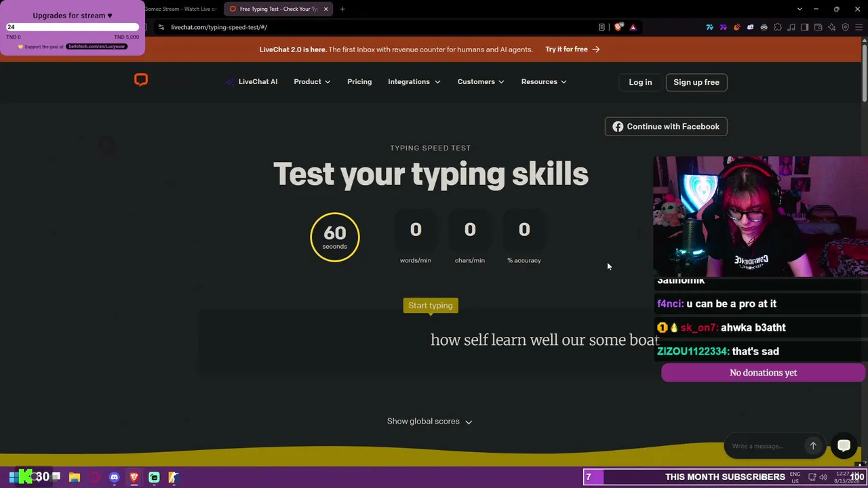Switch to the Free Typing Test tab
The image size is (868, 488).
[x=278, y=9]
